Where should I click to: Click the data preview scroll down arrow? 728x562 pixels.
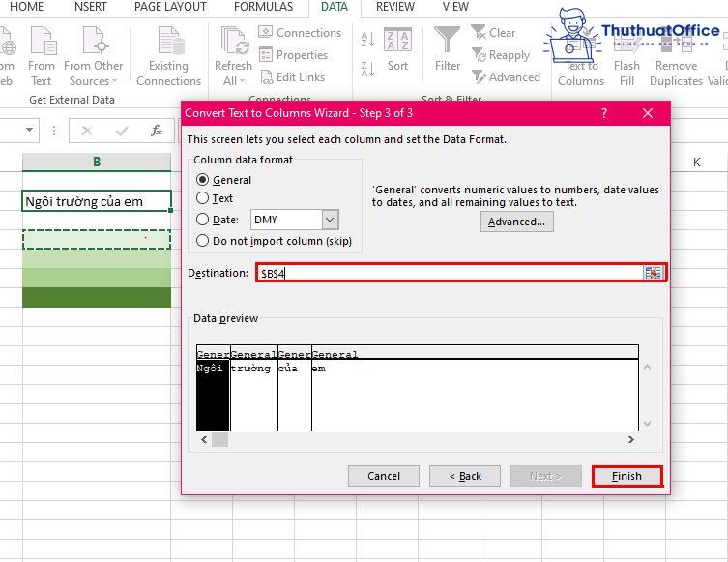[x=647, y=424]
